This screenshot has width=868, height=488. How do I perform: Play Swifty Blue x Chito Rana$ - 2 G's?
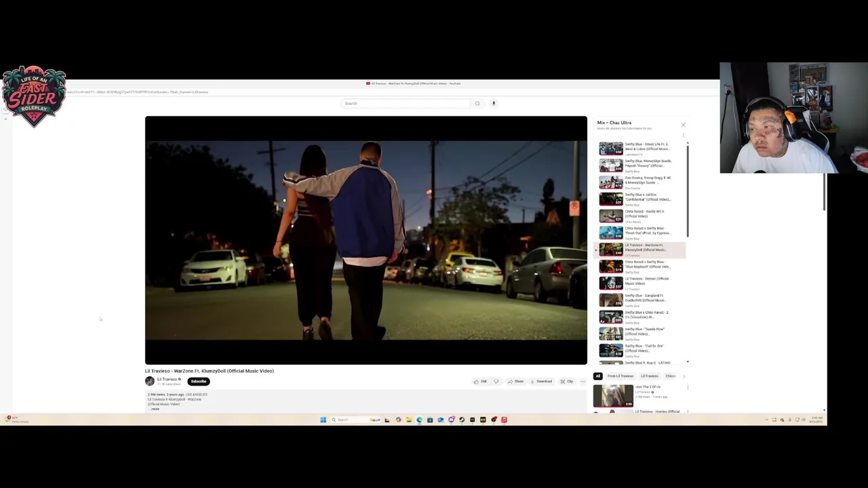[x=641, y=317]
